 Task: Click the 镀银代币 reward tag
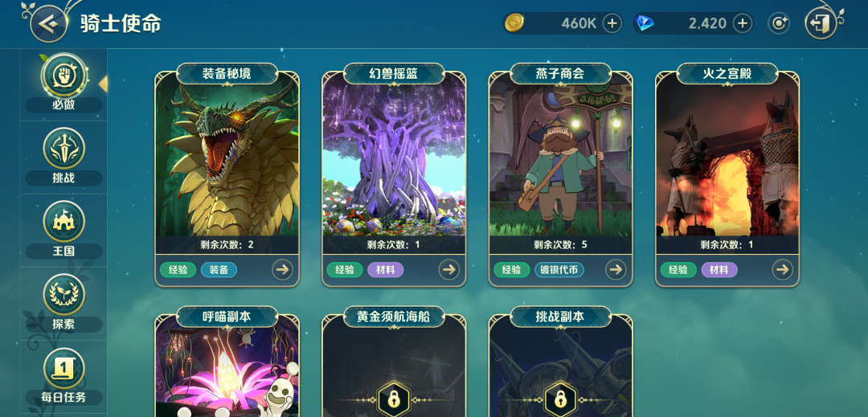pyautogui.click(x=559, y=270)
